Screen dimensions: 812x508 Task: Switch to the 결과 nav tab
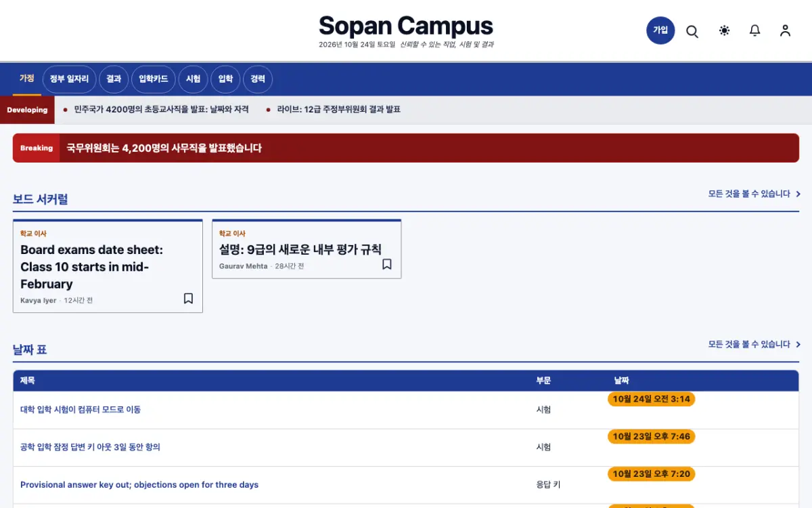point(114,79)
